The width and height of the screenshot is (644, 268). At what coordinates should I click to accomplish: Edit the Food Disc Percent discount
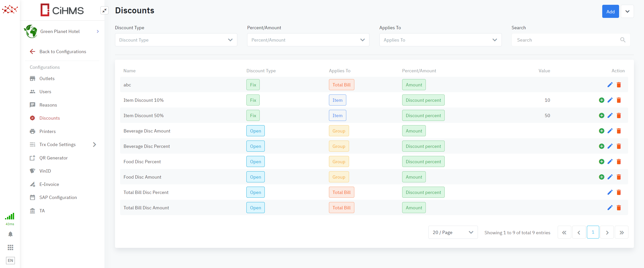[x=610, y=162]
